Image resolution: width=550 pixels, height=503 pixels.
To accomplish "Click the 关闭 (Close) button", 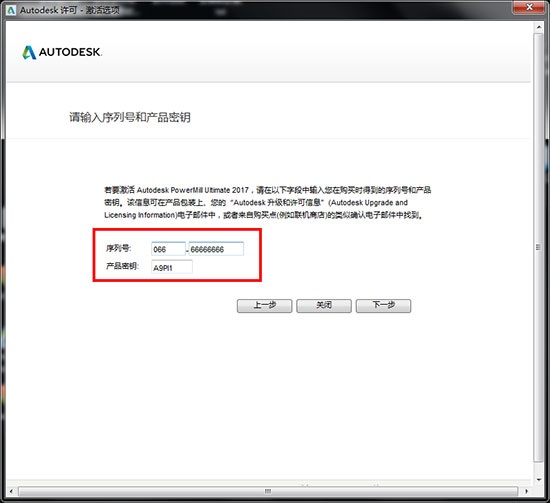I will (324, 306).
